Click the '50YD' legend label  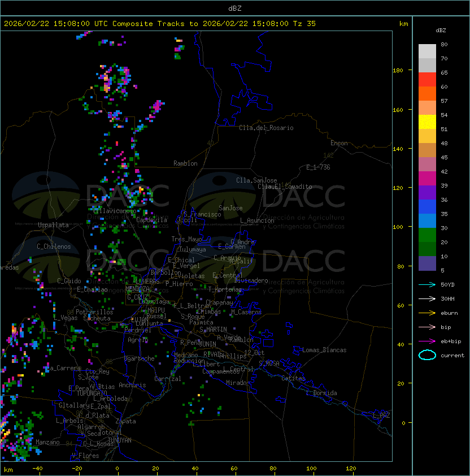pyautogui.click(x=447, y=284)
